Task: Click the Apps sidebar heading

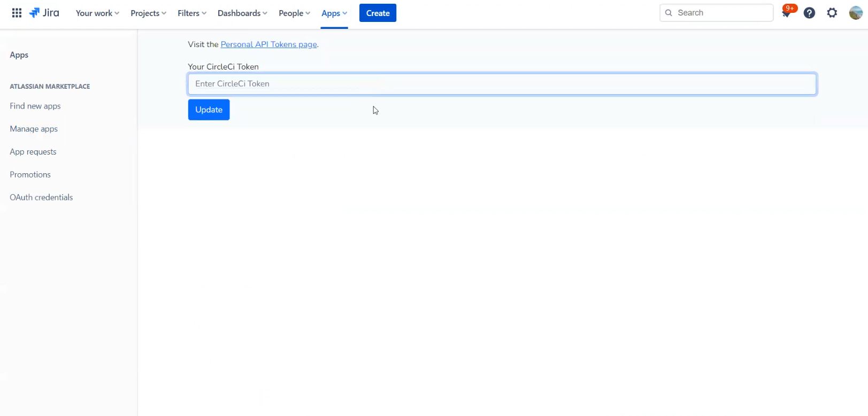Action: [19, 55]
